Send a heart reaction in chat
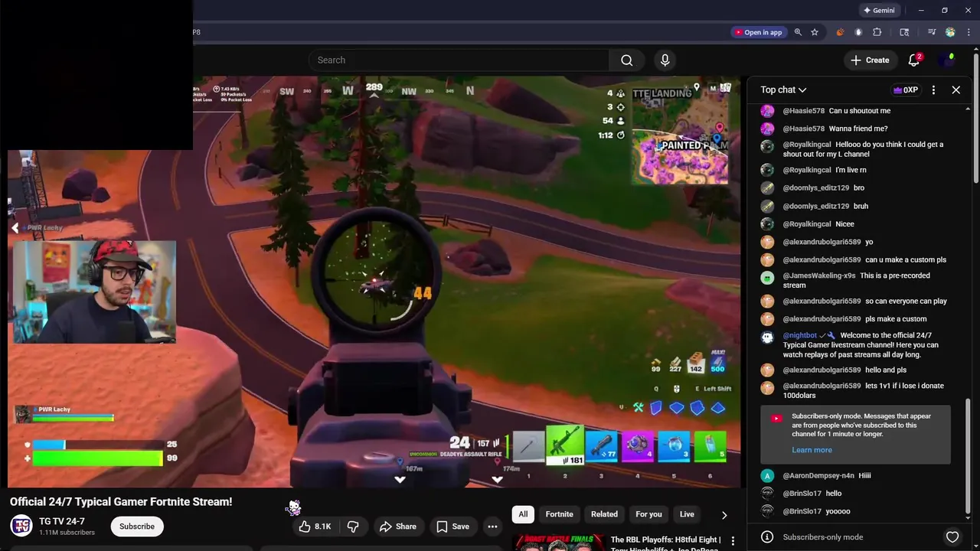Screen dimensions: 980x551 (952, 537)
